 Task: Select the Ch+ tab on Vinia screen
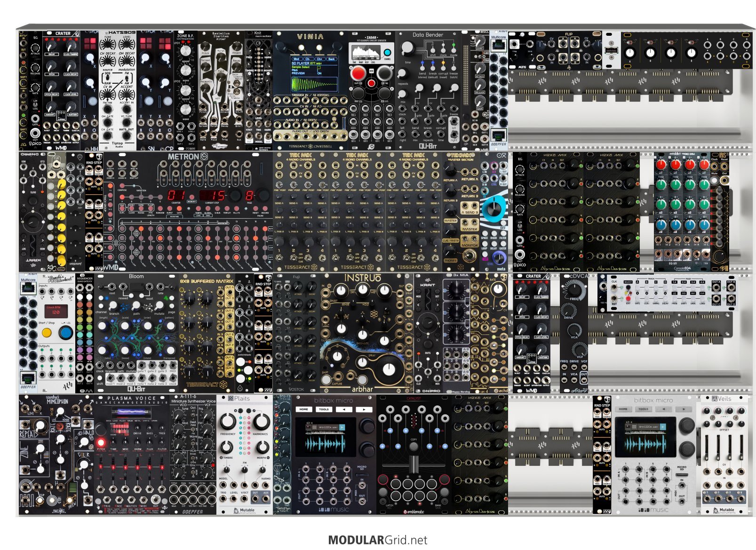pyautogui.click(x=319, y=59)
